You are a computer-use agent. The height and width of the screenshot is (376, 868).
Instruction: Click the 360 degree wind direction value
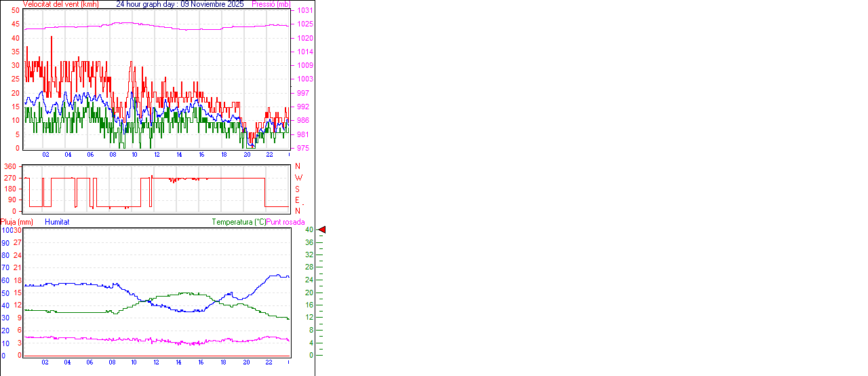[10, 166]
